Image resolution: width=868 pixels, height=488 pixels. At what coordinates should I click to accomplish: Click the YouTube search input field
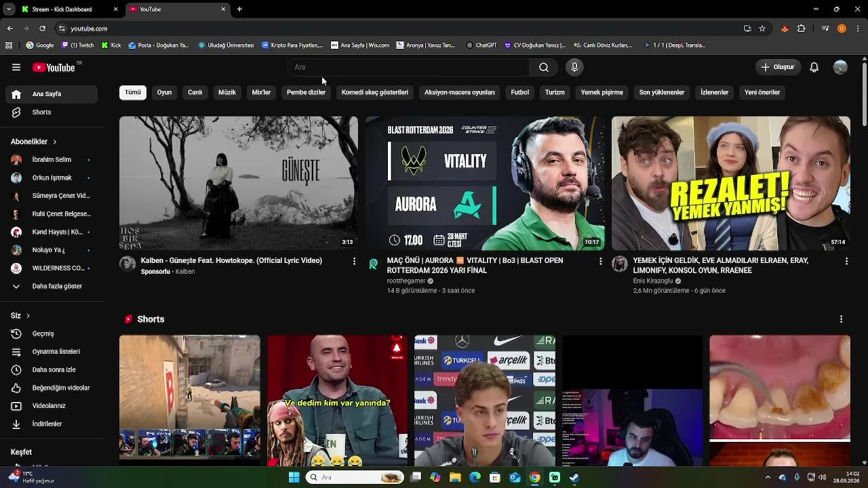click(409, 67)
